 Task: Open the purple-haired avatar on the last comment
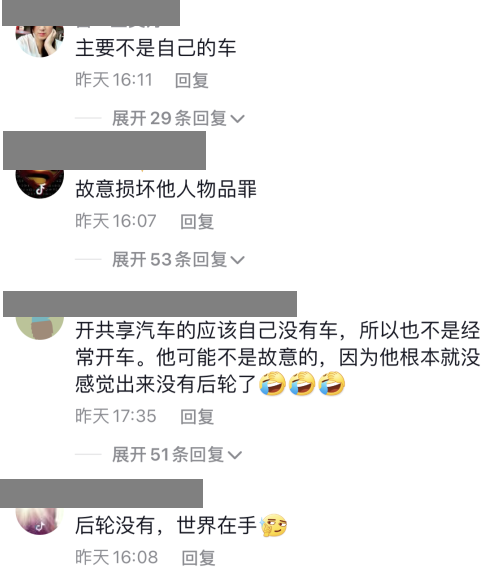coord(39,521)
